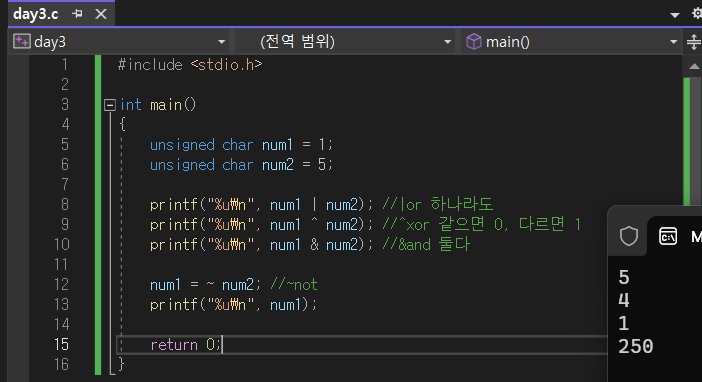Click the printf with num1 & num2
Viewport: 702px width, 382px height.
tap(261, 245)
